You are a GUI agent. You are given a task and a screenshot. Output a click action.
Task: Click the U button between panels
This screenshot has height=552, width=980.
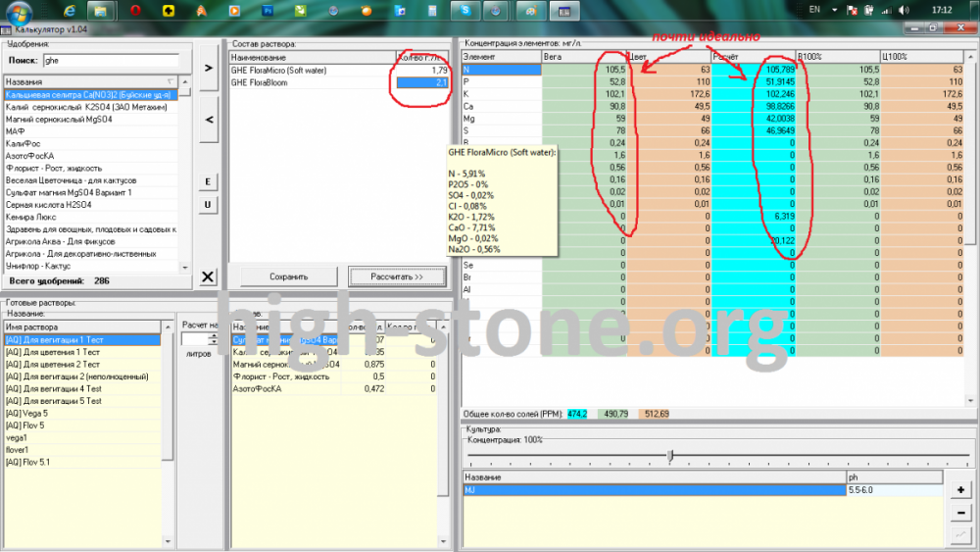click(x=208, y=204)
